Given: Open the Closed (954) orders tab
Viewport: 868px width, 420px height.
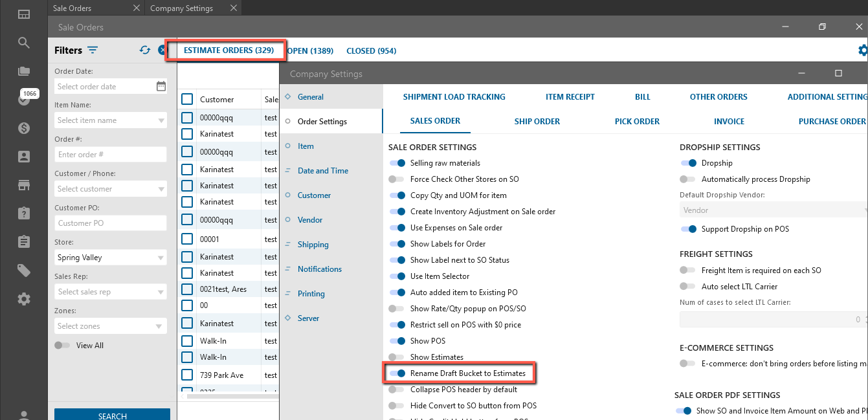Looking at the screenshot, I should (371, 51).
